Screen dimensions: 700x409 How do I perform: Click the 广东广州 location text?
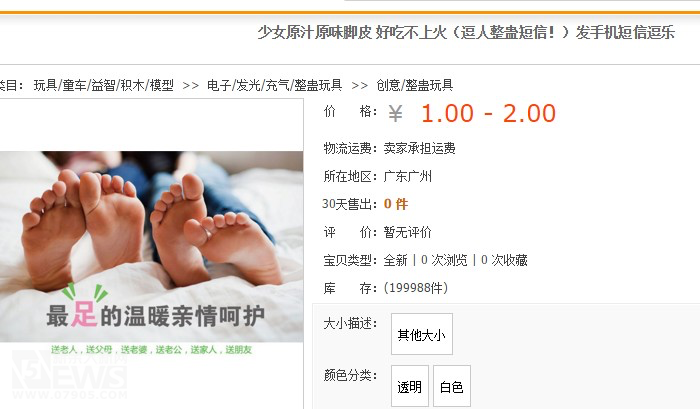pos(408,176)
